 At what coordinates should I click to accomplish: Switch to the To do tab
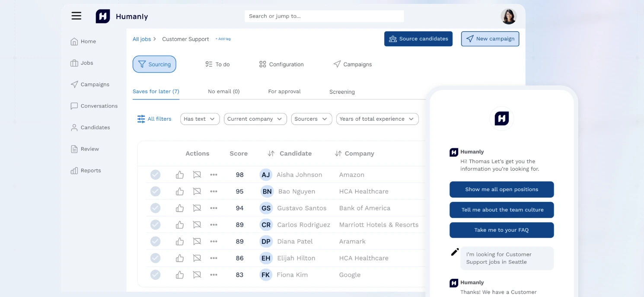(217, 64)
